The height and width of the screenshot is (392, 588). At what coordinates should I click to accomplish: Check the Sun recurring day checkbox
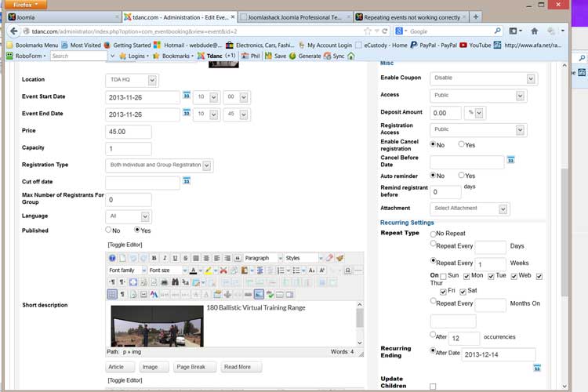[x=444, y=276]
